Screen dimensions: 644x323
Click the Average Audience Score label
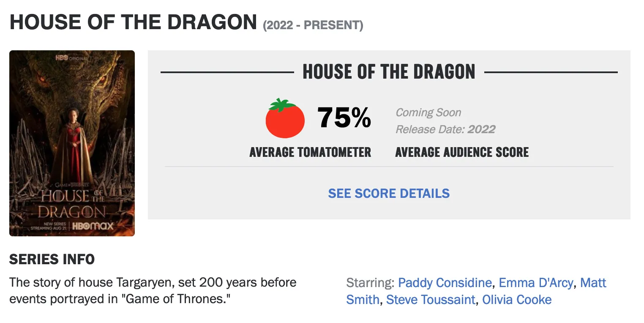tap(462, 152)
